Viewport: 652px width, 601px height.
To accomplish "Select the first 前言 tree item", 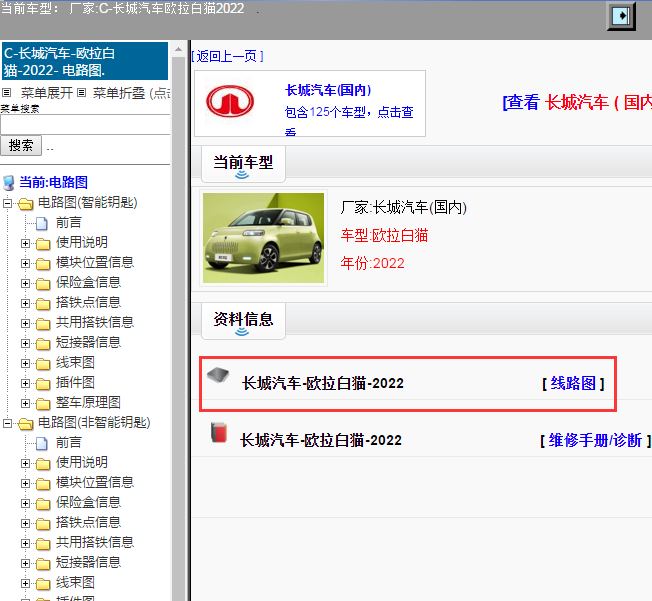I will (x=69, y=223).
